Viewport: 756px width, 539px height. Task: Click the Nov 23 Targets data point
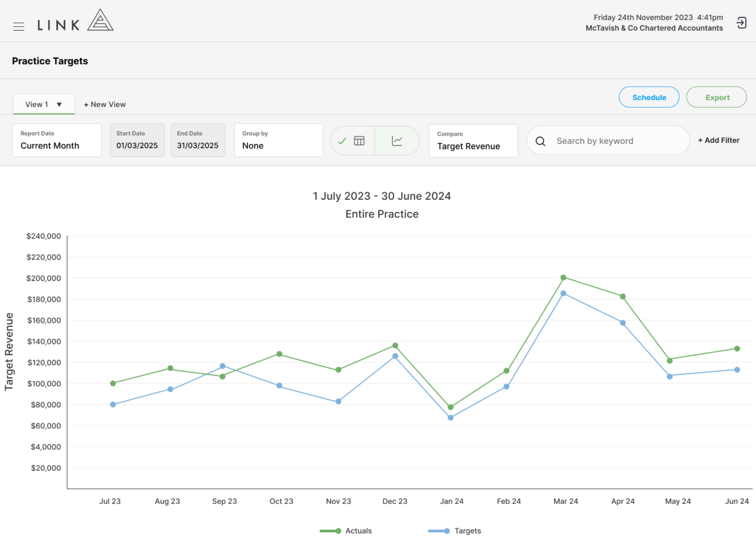[x=338, y=402]
